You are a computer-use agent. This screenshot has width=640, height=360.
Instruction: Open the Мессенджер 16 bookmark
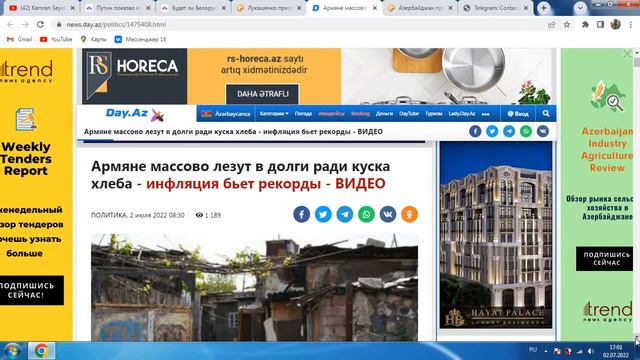(x=140, y=39)
